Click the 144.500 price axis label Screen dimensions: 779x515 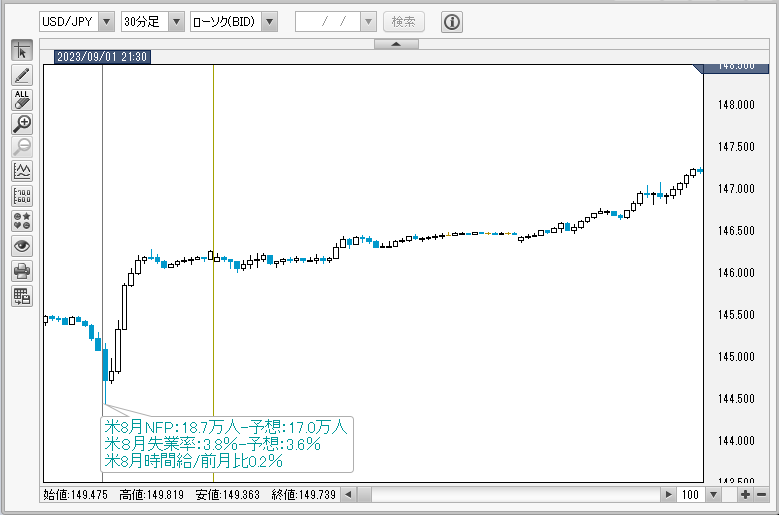pos(736,399)
